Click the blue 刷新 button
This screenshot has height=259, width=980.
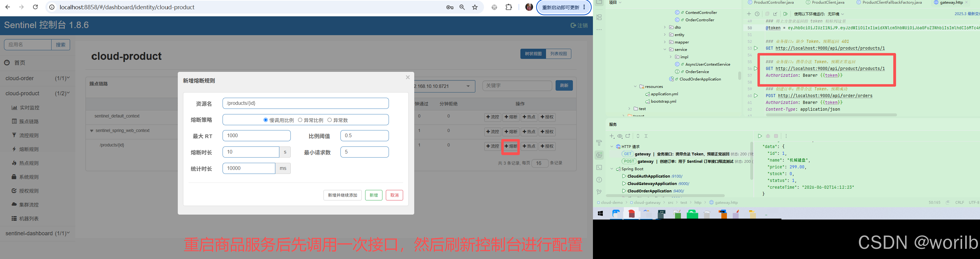point(564,85)
